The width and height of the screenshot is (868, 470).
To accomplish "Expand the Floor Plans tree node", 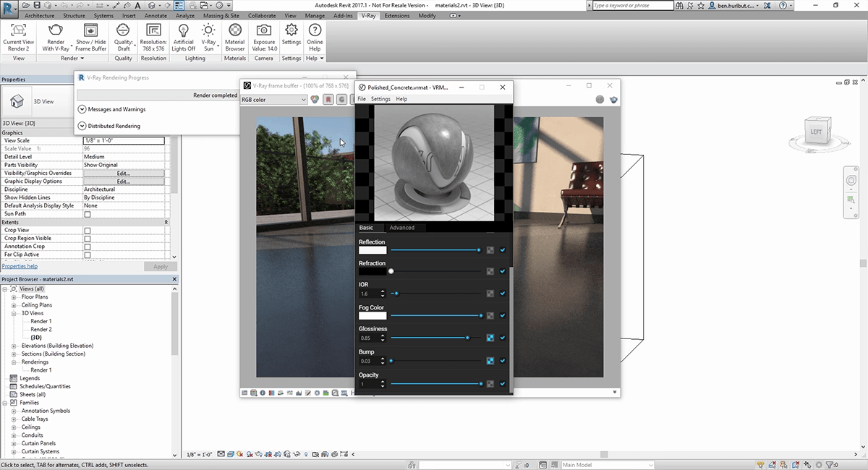I will (x=14, y=297).
